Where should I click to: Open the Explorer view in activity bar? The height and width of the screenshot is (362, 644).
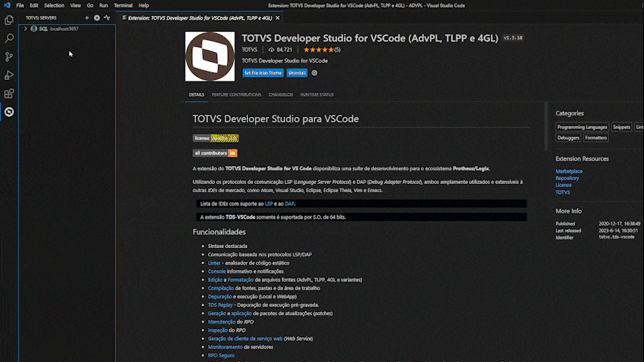[8, 20]
